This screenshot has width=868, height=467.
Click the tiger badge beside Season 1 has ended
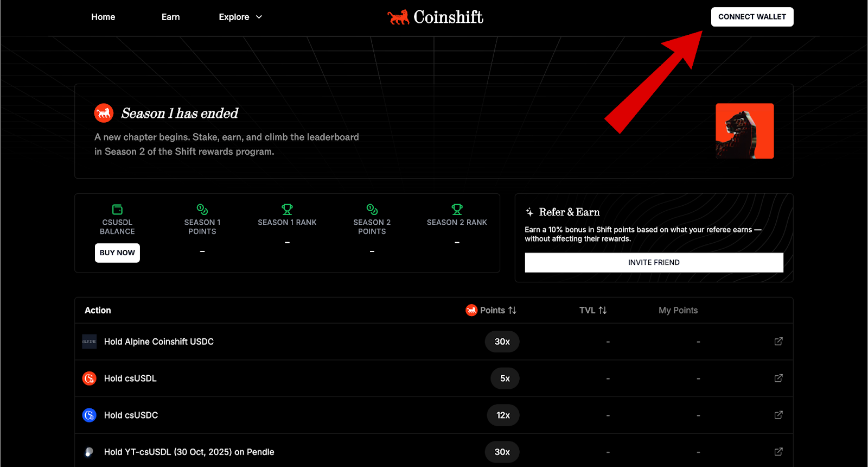[104, 113]
